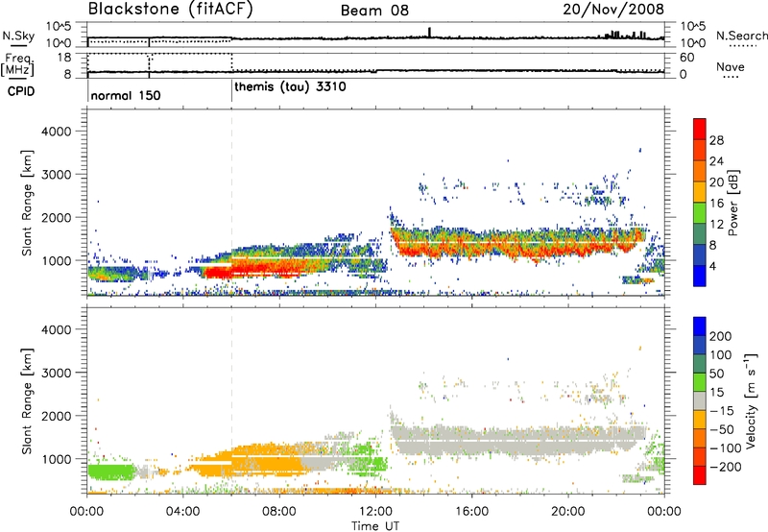Click the Velocity [m s-1] colorbar label
Viewport: 768px width, 532px height.
pos(750,401)
